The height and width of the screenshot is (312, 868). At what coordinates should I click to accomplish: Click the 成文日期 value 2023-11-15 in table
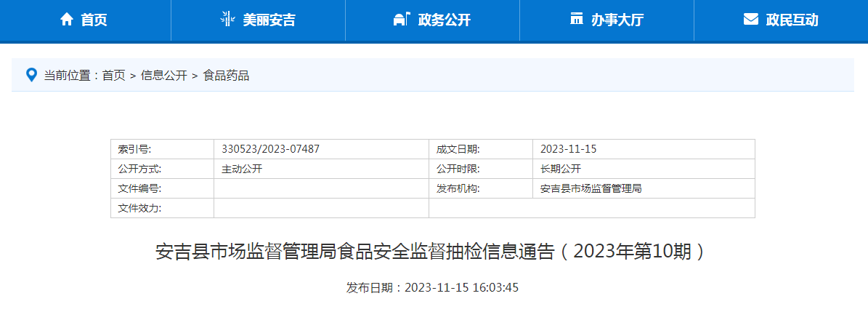point(568,149)
